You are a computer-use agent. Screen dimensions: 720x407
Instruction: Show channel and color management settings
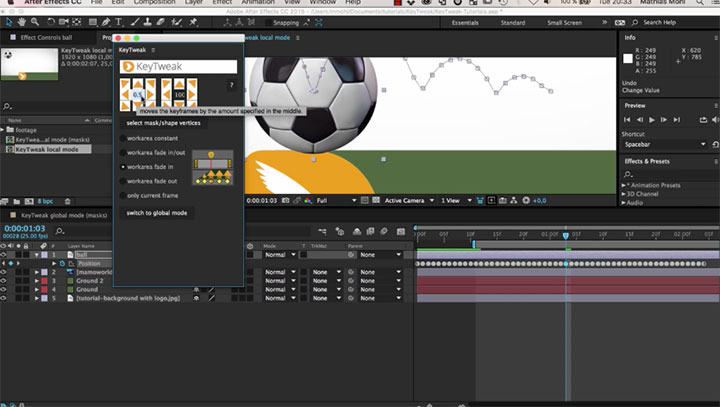coord(308,200)
